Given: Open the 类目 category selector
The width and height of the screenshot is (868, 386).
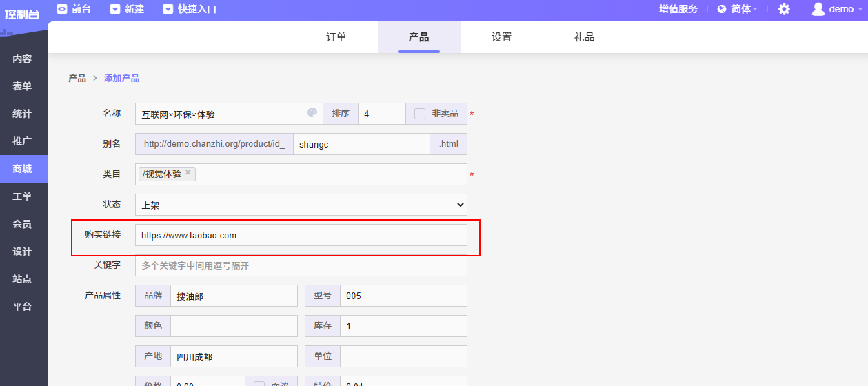Looking at the screenshot, I should (x=331, y=174).
